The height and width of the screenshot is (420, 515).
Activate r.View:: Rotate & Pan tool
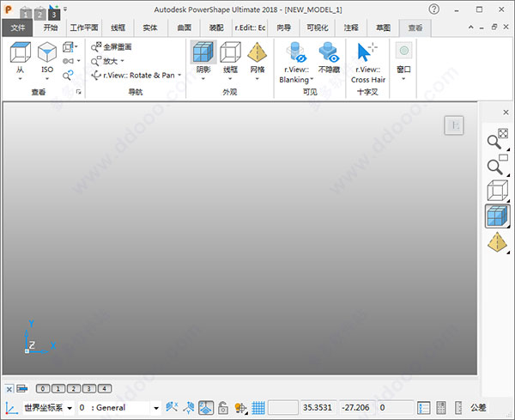(x=133, y=76)
